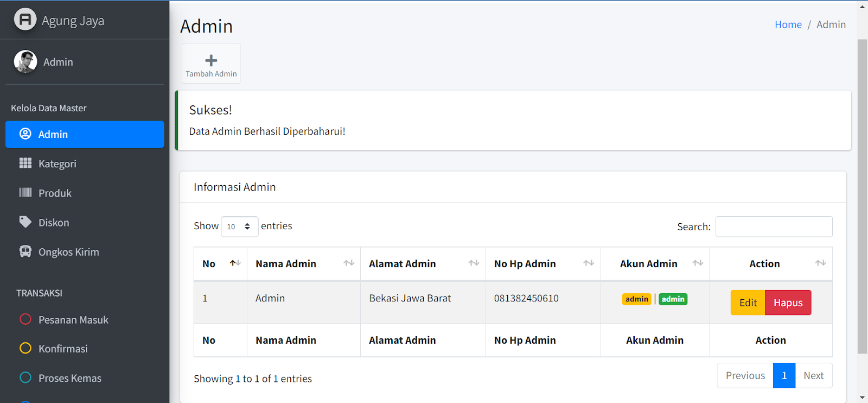Click the yellow circle icon beside Konfirmasi
Screen dimensions: 868x403
[25, 348]
